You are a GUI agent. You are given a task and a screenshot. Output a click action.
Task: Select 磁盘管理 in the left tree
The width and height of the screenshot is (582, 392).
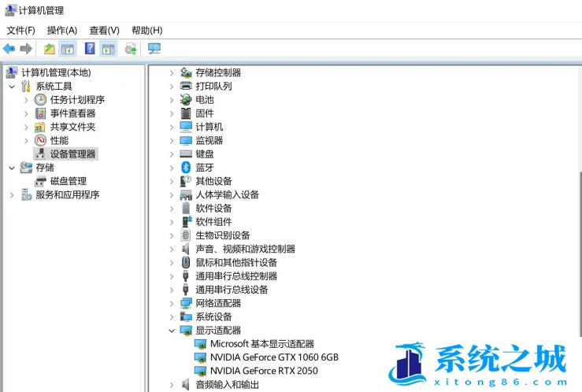point(69,181)
